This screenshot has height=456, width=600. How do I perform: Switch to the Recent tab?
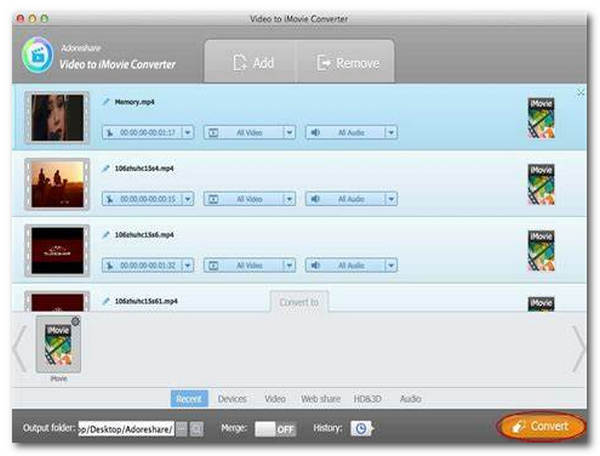[189, 399]
